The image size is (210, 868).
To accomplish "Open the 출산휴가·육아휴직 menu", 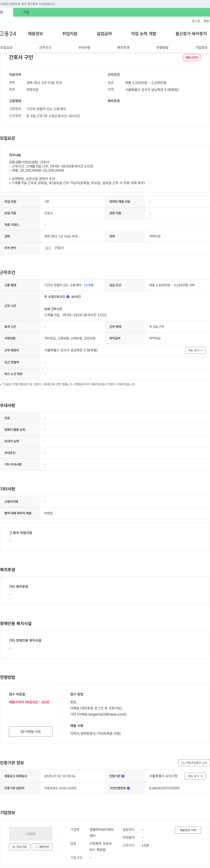I will point(191,34).
